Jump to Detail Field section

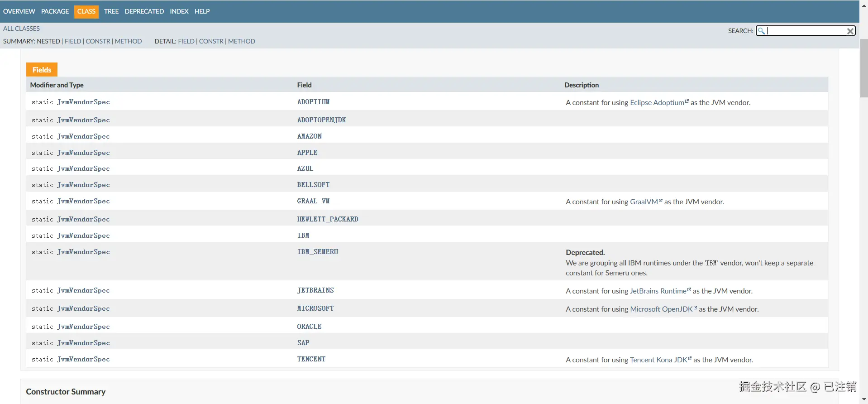(186, 41)
